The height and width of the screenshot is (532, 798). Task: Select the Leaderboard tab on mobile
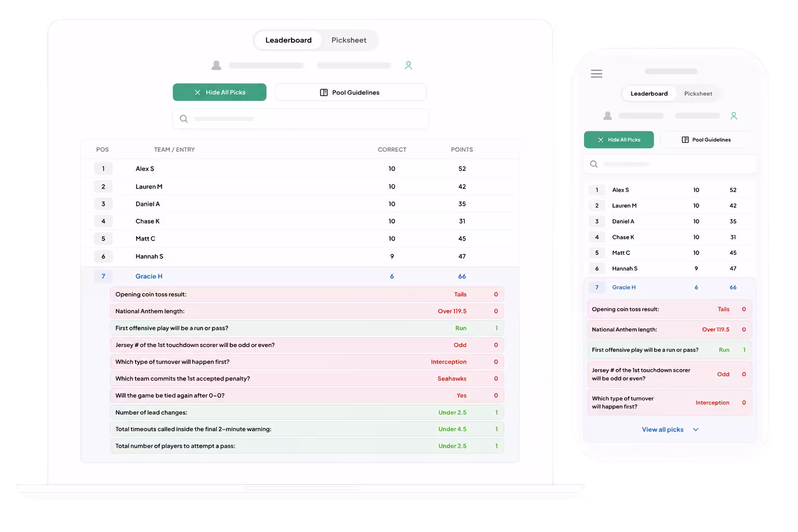click(x=649, y=94)
